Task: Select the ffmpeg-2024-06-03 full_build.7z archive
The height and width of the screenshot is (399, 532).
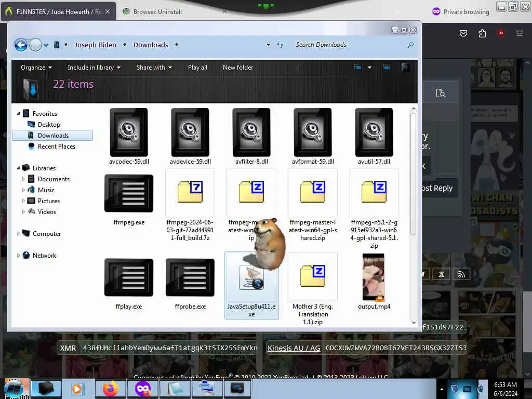Action: point(190,192)
